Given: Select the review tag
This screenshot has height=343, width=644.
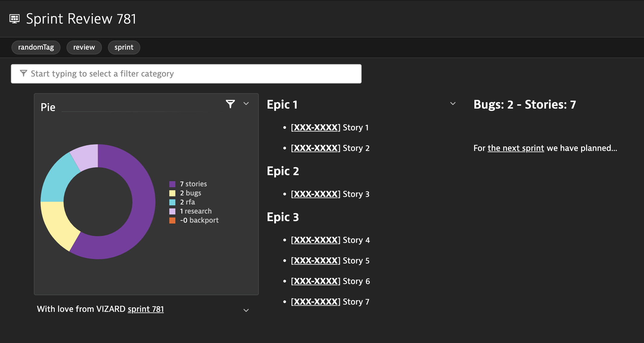Looking at the screenshot, I should click(x=84, y=47).
